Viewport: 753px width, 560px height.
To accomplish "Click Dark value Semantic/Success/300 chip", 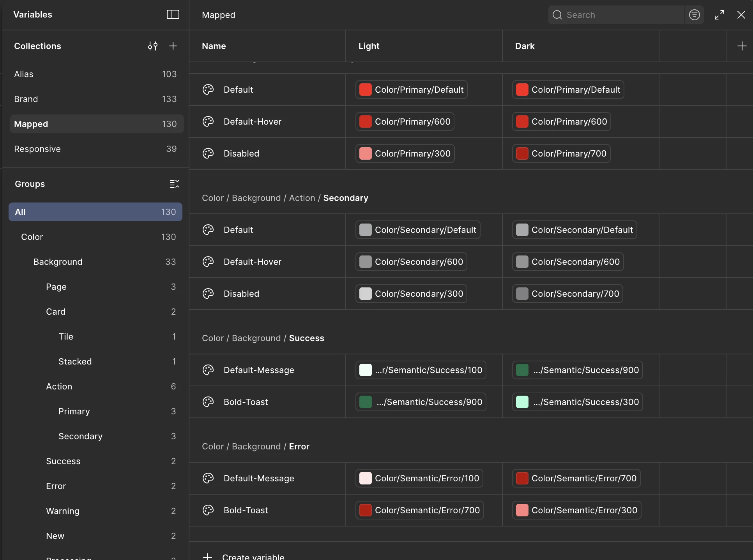I will pyautogui.click(x=577, y=402).
